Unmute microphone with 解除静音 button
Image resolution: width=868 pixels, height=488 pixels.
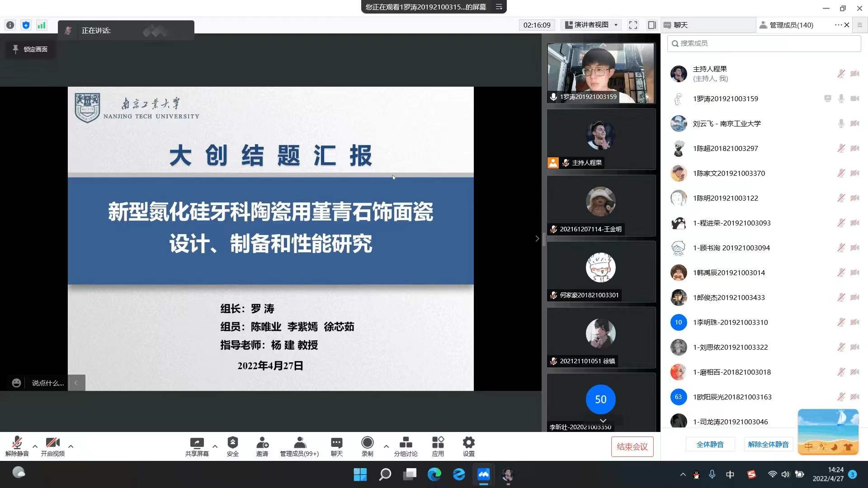click(x=17, y=443)
